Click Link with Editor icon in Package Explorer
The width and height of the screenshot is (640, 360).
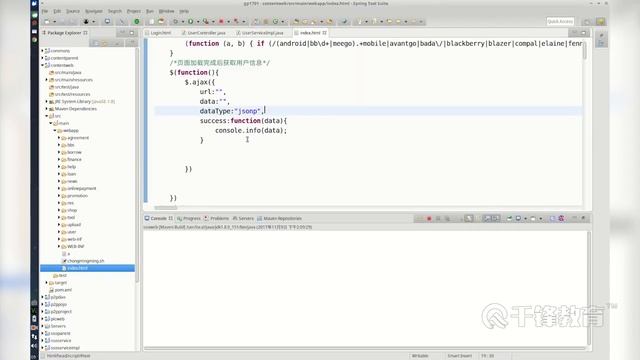[x=105, y=42]
